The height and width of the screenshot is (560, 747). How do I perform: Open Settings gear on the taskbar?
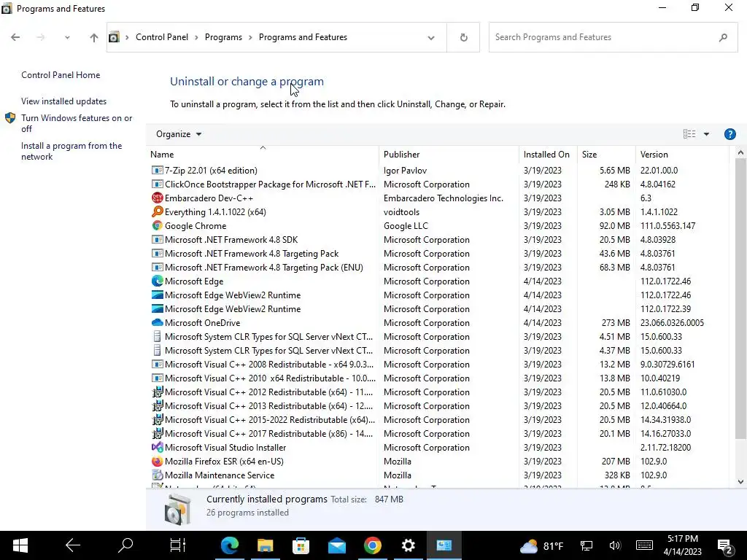pyautogui.click(x=409, y=545)
